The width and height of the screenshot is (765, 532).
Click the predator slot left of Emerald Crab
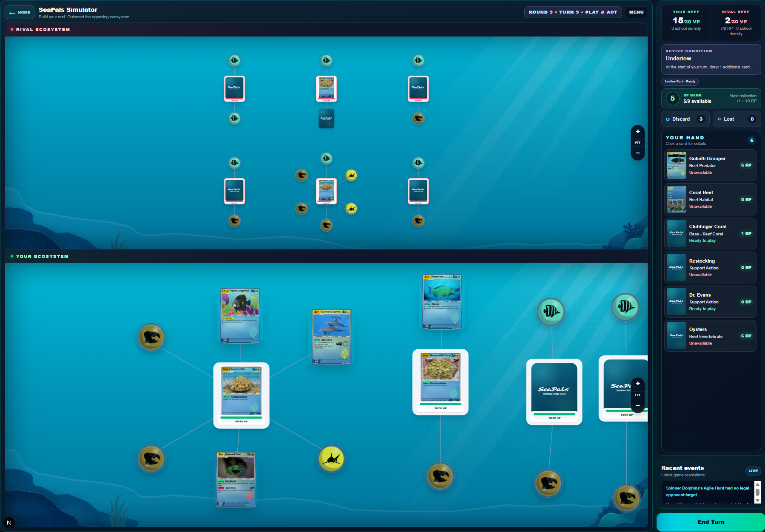click(x=151, y=458)
